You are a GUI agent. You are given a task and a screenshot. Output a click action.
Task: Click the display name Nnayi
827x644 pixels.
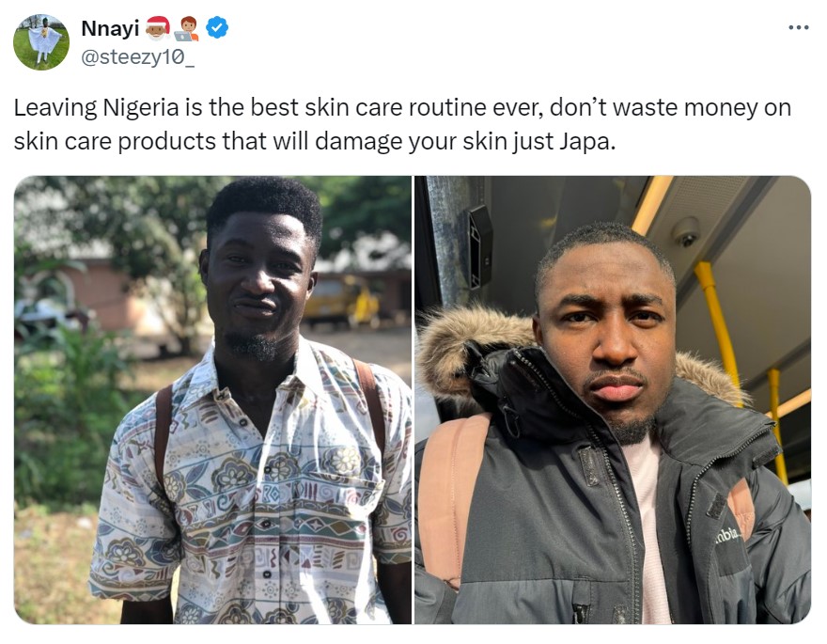(x=110, y=28)
